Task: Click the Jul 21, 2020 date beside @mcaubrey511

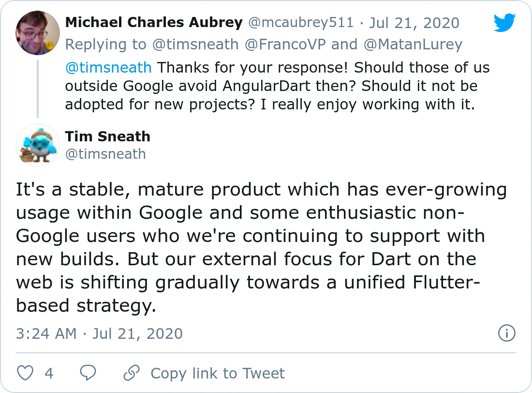Action: click(414, 23)
